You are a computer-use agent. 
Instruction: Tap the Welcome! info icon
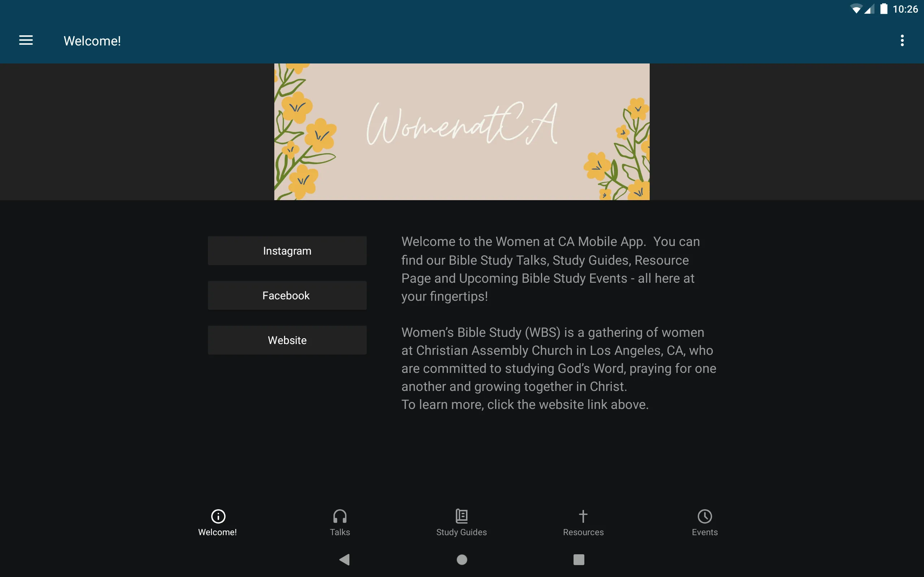[x=218, y=516]
